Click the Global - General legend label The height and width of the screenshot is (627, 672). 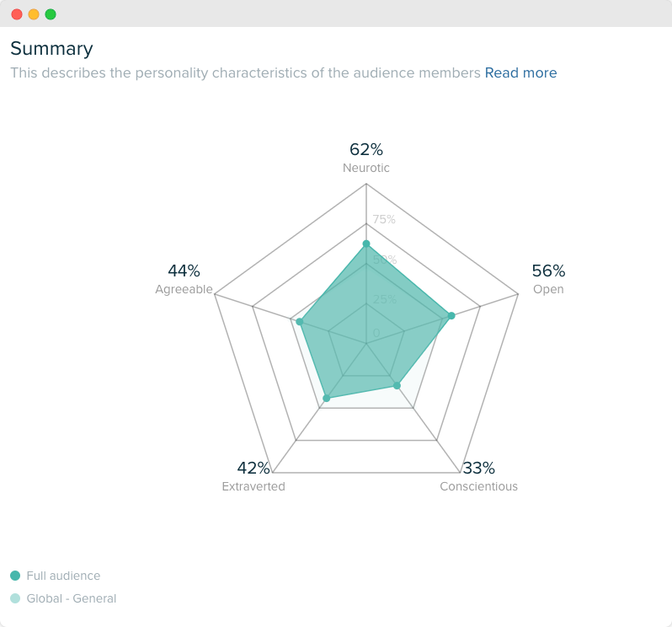[x=71, y=598]
